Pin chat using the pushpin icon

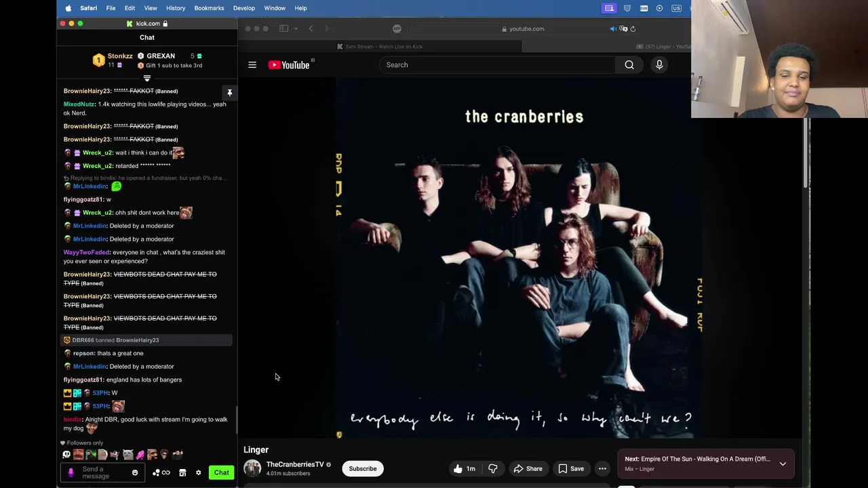click(229, 93)
